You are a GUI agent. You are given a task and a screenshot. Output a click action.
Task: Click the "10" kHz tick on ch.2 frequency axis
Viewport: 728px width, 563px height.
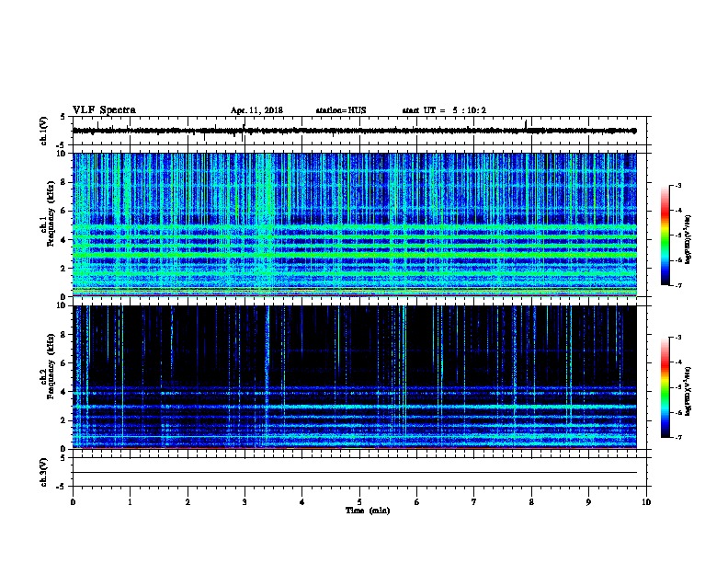coord(62,306)
